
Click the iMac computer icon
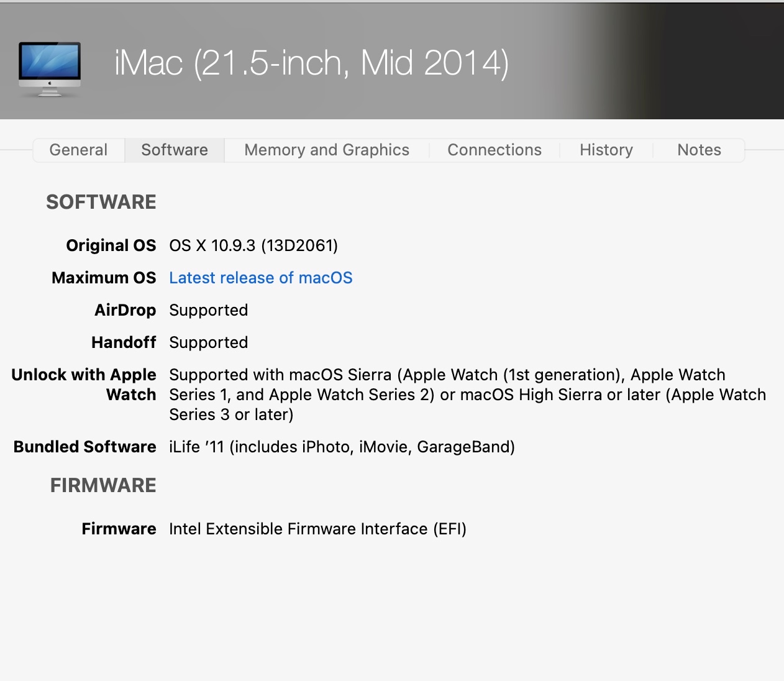(x=50, y=69)
